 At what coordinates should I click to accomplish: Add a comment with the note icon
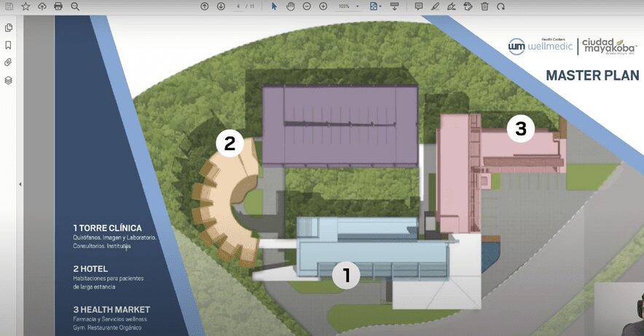coord(419,6)
